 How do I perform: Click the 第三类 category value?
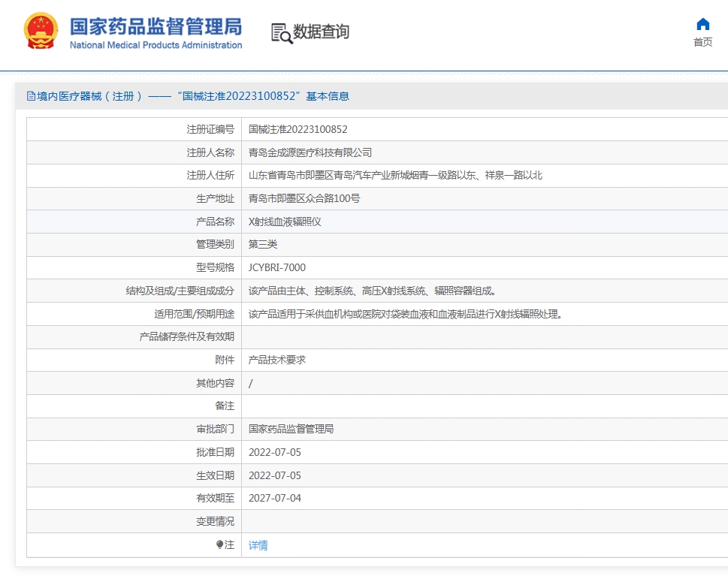(x=263, y=244)
